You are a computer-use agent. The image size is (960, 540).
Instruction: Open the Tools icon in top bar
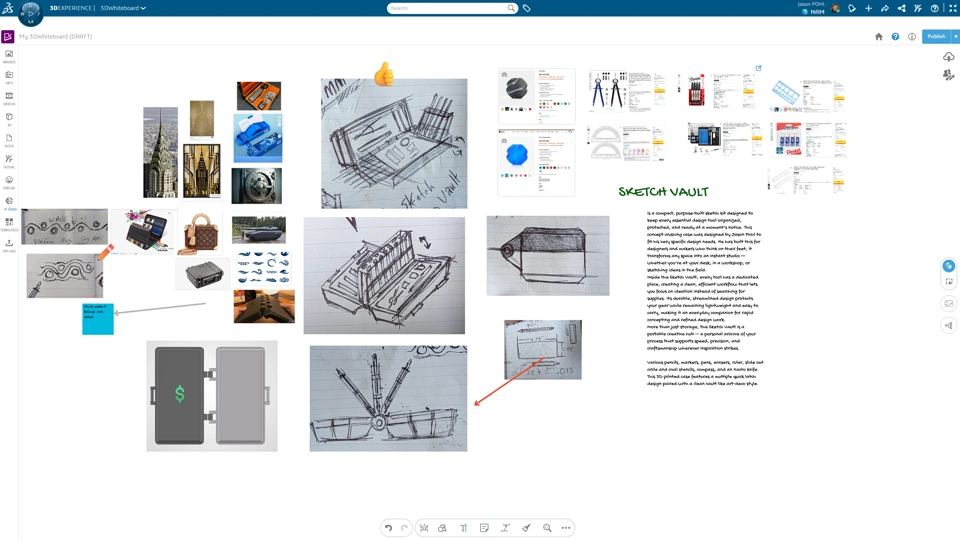(918, 8)
